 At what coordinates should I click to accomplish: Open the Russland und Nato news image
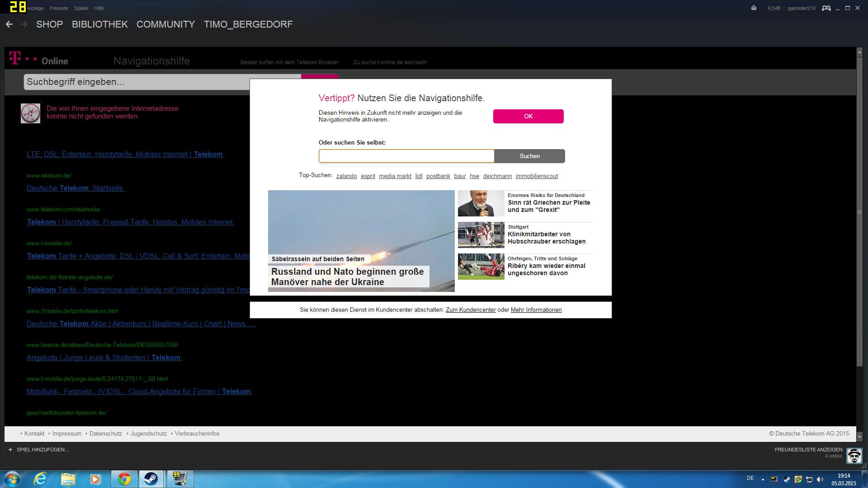click(361, 226)
